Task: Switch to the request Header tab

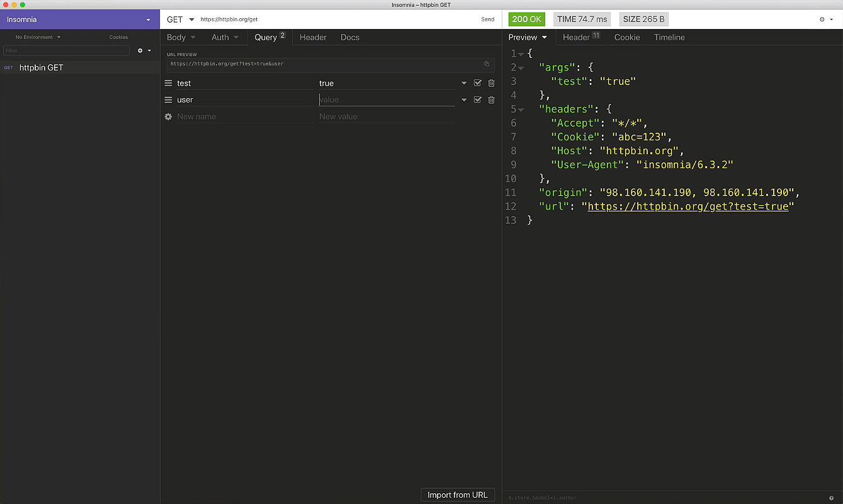Action: click(313, 37)
